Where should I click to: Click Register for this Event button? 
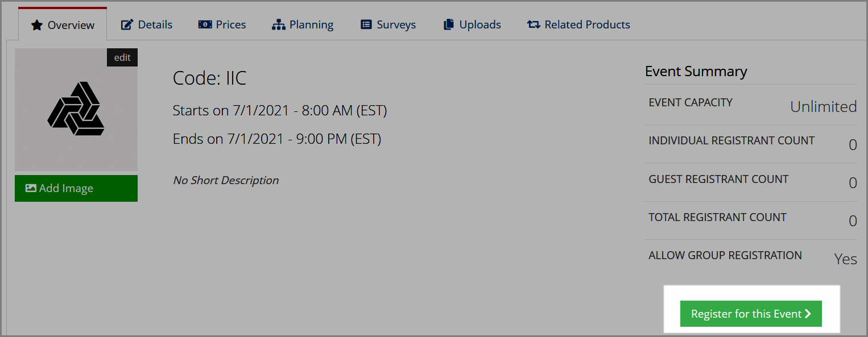(x=751, y=314)
